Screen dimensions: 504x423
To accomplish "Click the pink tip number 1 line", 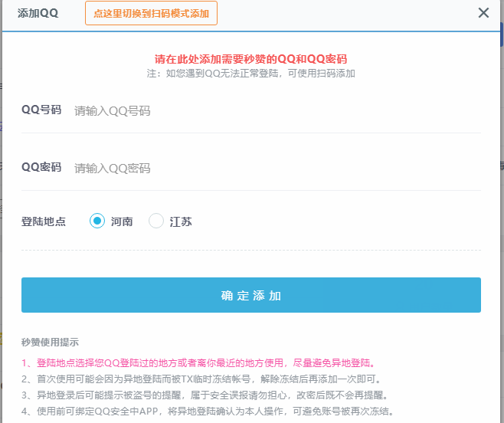I will (198, 363).
